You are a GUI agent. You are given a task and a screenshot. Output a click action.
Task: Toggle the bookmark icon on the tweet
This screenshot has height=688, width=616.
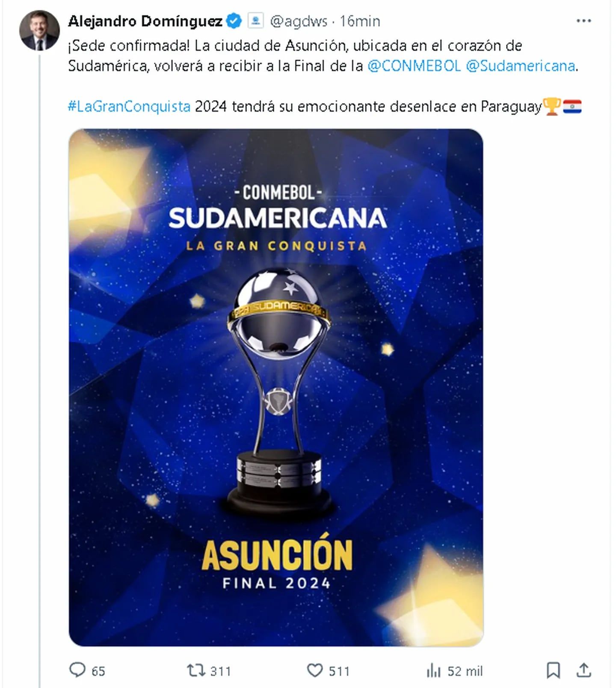tap(553, 670)
